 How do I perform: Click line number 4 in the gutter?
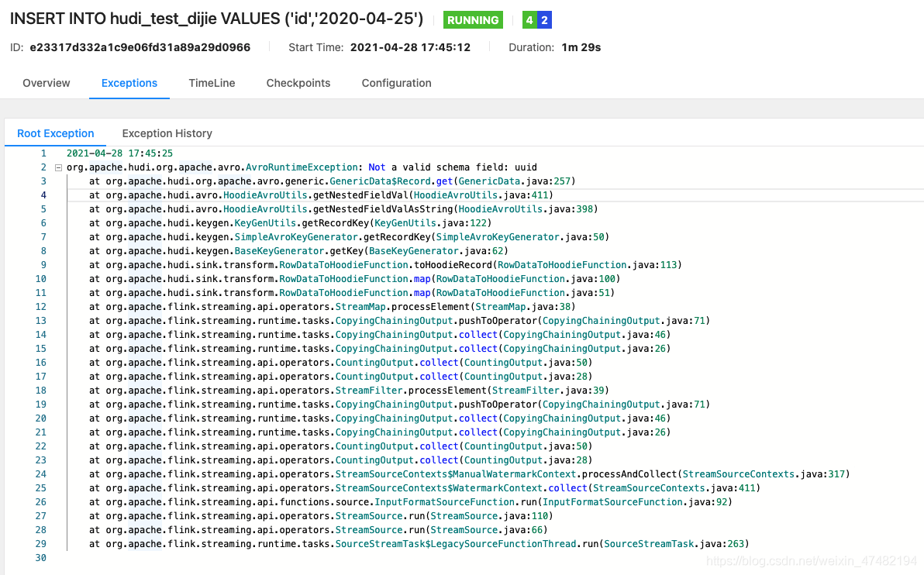pyautogui.click(x=43, y=195)
